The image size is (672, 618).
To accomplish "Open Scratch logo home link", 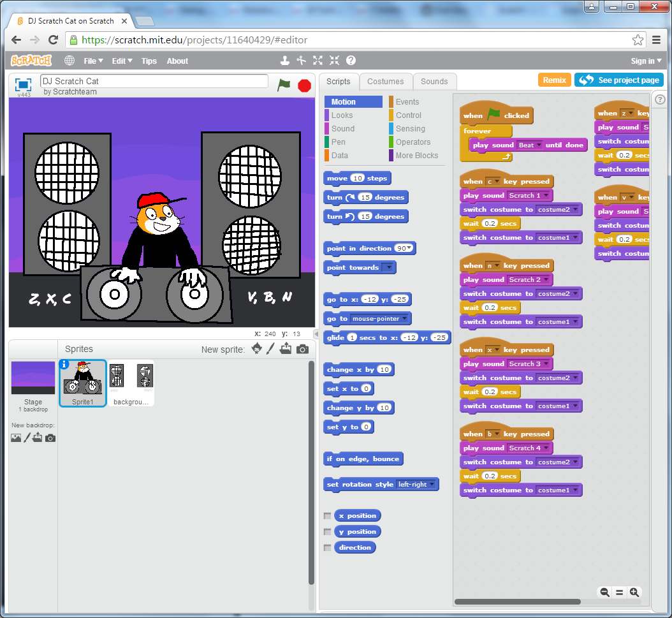I will point(31,61).
